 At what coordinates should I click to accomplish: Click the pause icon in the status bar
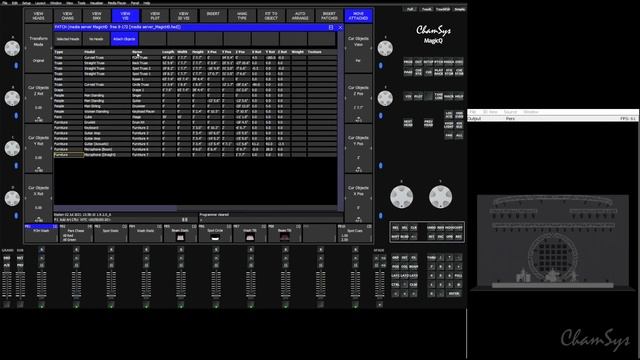pyautogui.click(x=184, y=220)
